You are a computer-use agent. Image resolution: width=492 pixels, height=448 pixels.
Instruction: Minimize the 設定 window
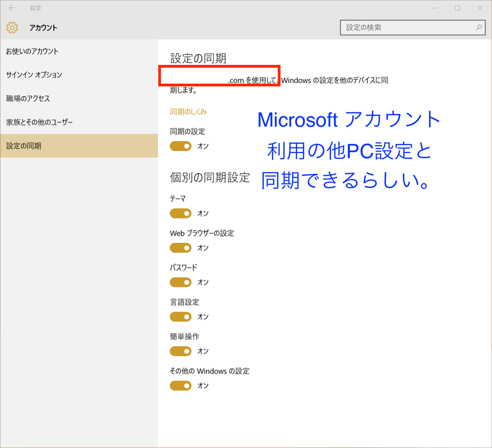435,8
